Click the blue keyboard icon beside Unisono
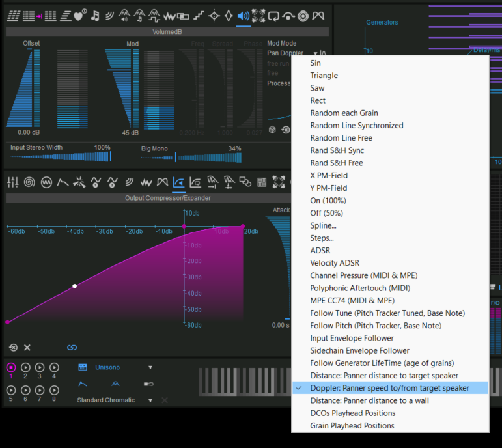The width and height of the screenshot is (502, 448). pos(83,367)
